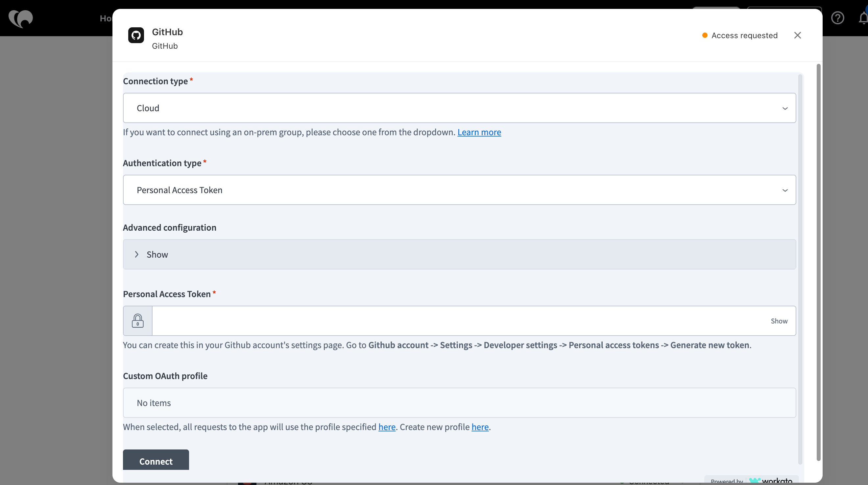868x485 pixels.
Task: Click the Workato logo at dialog bottom
Action: (770, 481)
